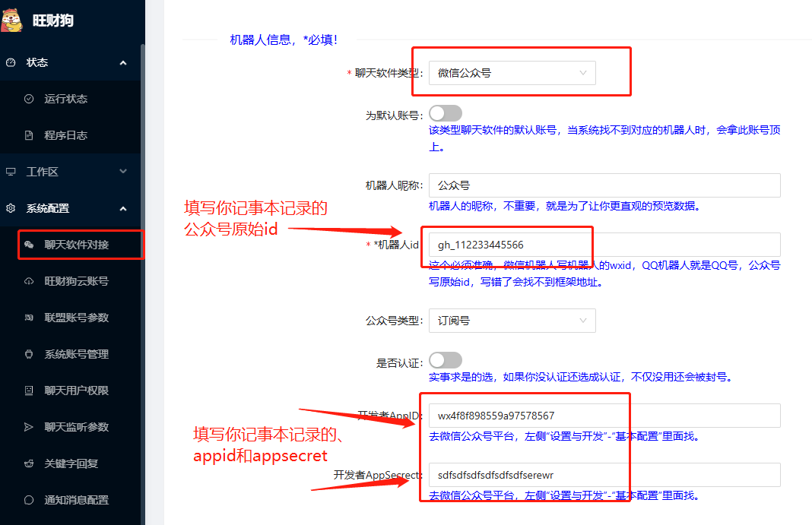Viewport: 812px width, 525px height.
Task: Click the 系统账号管理 icon
Action: [29, 354]
